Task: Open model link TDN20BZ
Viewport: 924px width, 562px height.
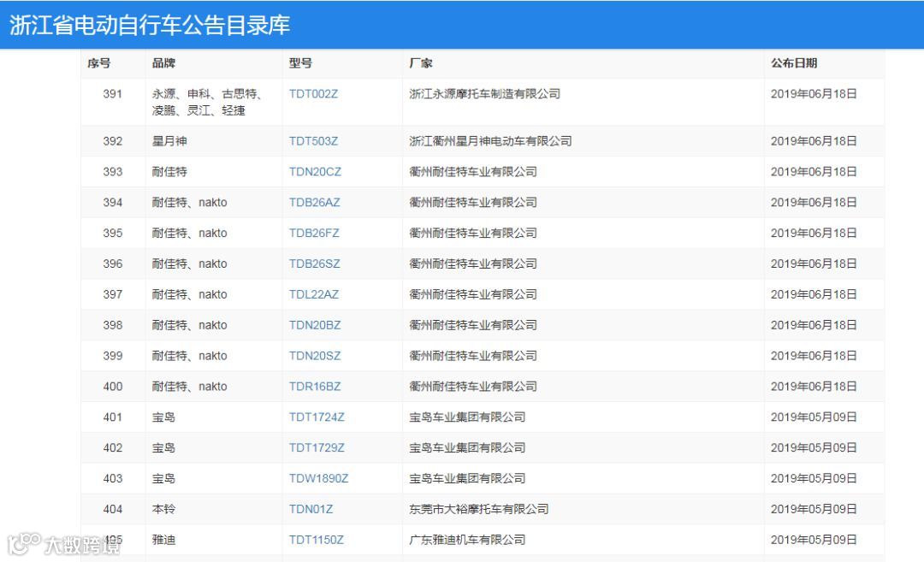Action: (x=315, y=324)
